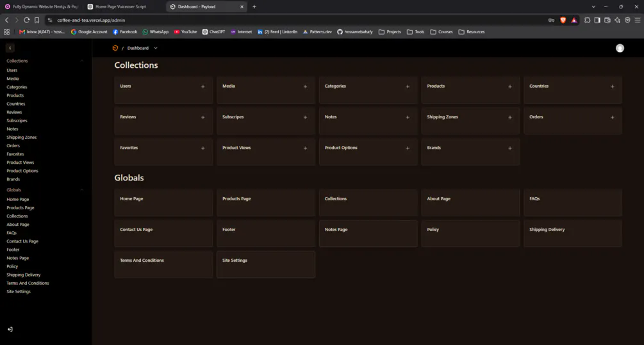Screen dimensions: 644x345
Task: Reload the page in browser toolbar
Action: tap(27, 20)
